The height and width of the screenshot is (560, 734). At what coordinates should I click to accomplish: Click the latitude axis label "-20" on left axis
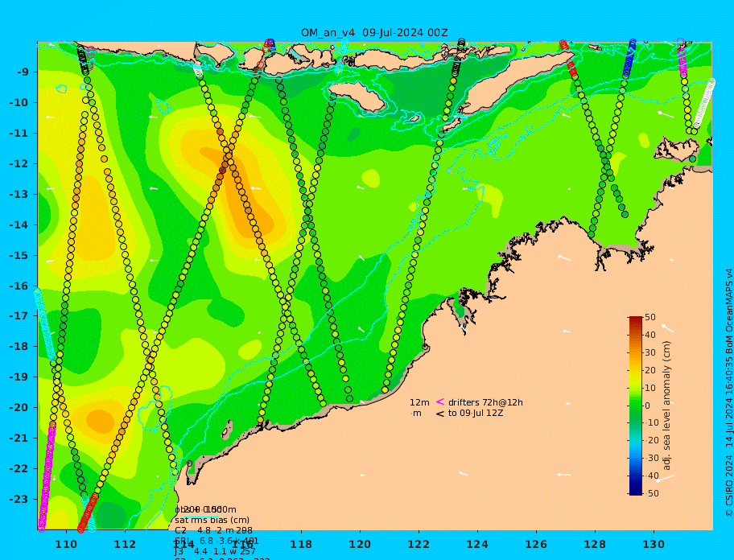pos(19,407)
